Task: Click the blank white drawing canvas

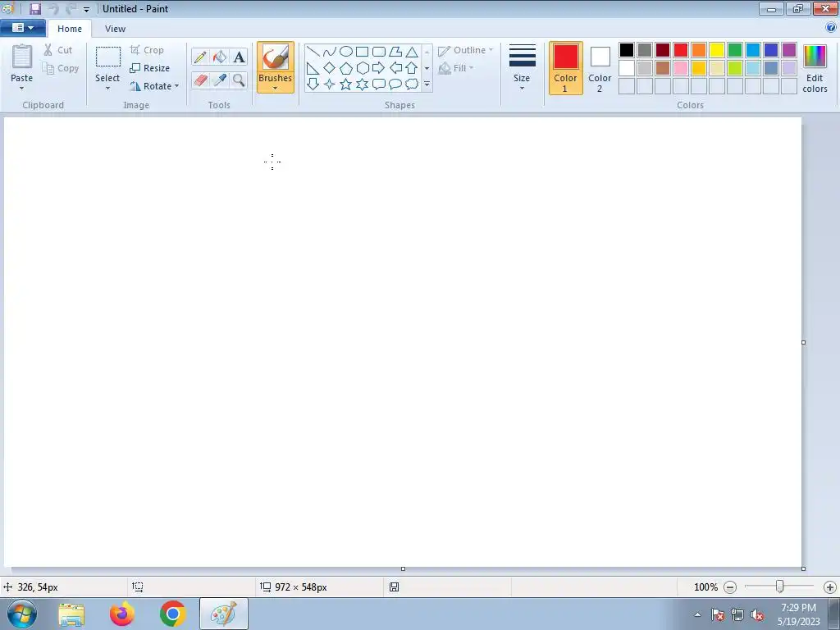Action: [x=403, y=342]
